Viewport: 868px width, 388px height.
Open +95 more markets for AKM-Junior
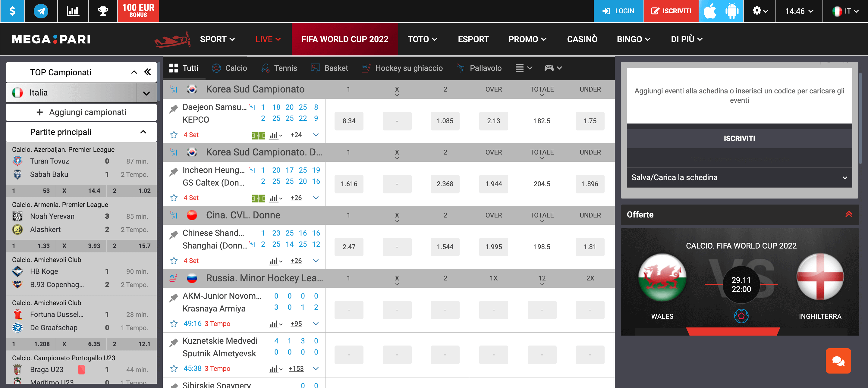click(x=296, y=324)
